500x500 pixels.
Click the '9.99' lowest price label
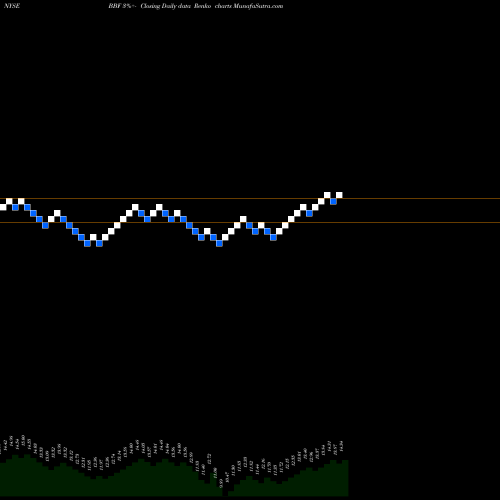pos(222,484)
